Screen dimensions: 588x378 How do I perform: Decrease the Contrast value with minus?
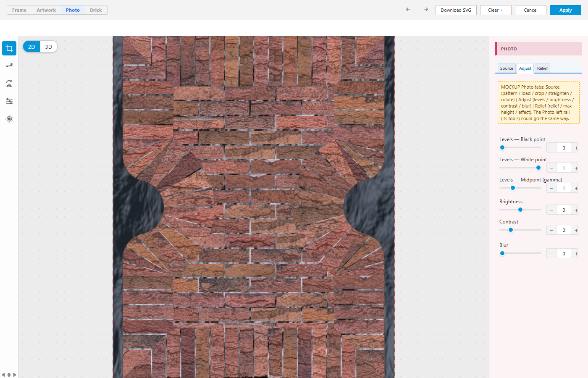click(x=551, y=230)
